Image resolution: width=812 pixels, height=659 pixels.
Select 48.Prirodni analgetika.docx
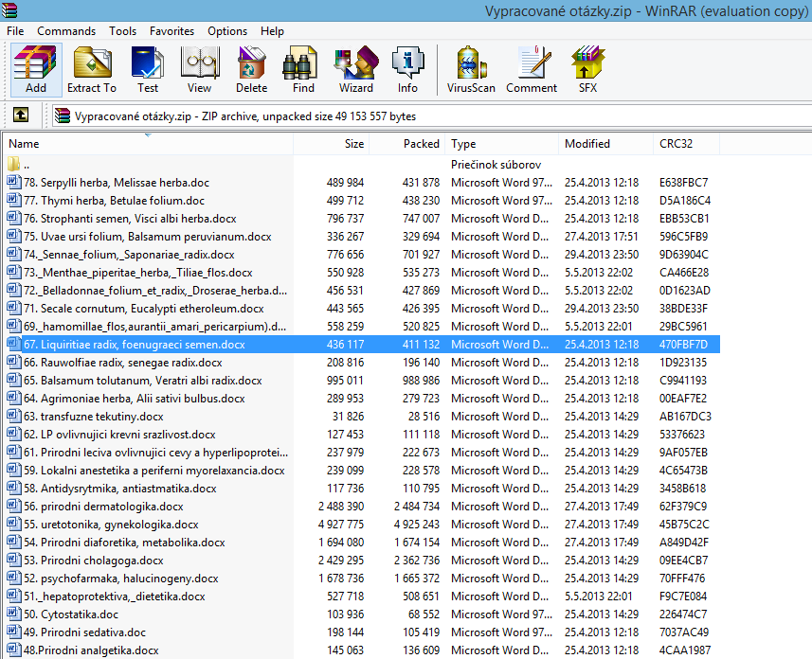pos(361,650)
